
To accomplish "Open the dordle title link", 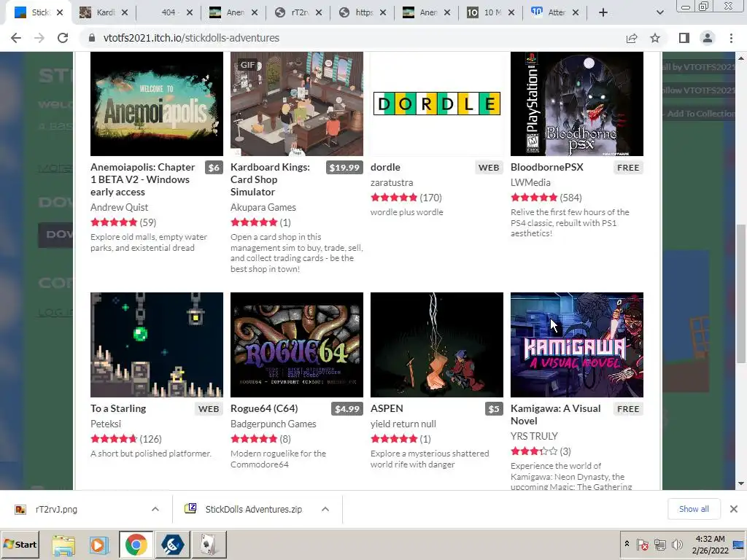I will [385, 167].
